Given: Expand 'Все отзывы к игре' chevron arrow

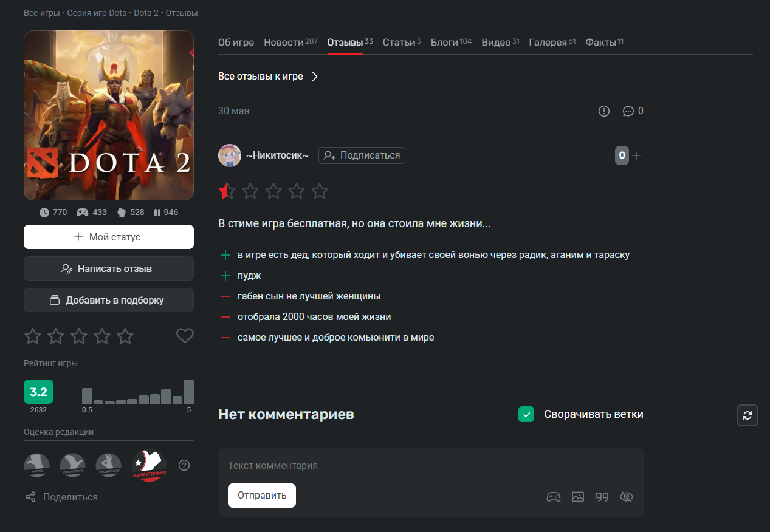Looking at the screenshot, I should (314, 77).
